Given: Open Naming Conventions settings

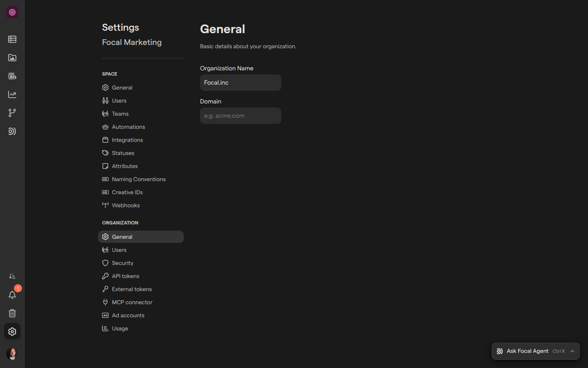Looking at the screenshot, I should (x=141, y=179).
